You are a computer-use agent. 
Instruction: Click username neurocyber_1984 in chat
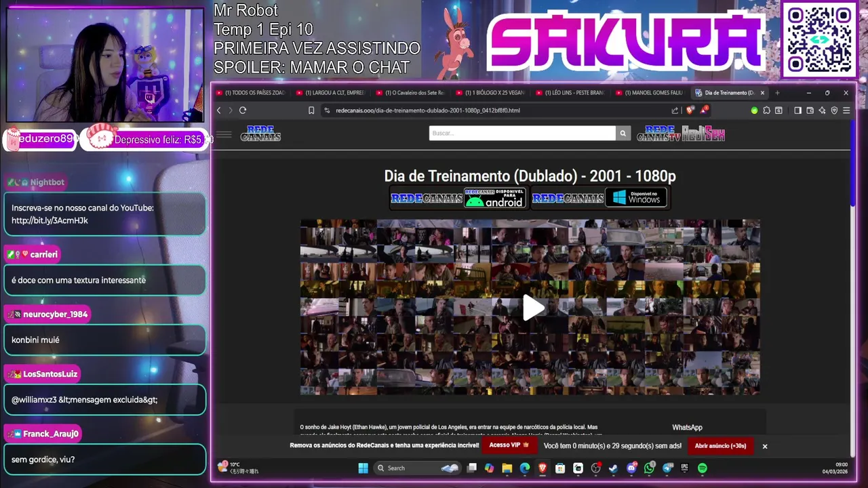point(55,314)
